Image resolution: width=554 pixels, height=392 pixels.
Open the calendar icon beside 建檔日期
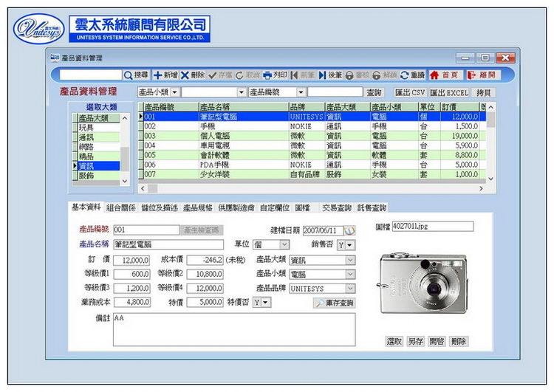pyautogui.click(x=349, y=230)
